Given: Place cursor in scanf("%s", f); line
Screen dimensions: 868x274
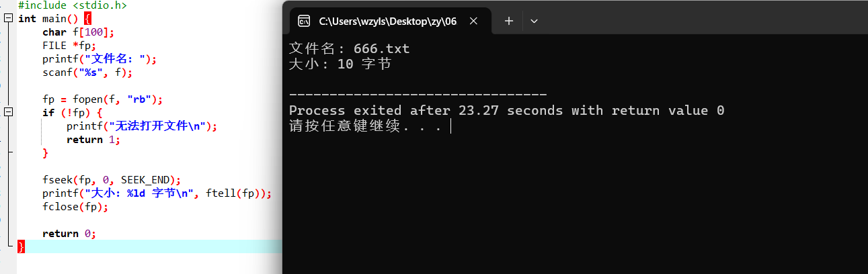Looking at the screenshot, I should pyautogui.click(x=87, y=73).
